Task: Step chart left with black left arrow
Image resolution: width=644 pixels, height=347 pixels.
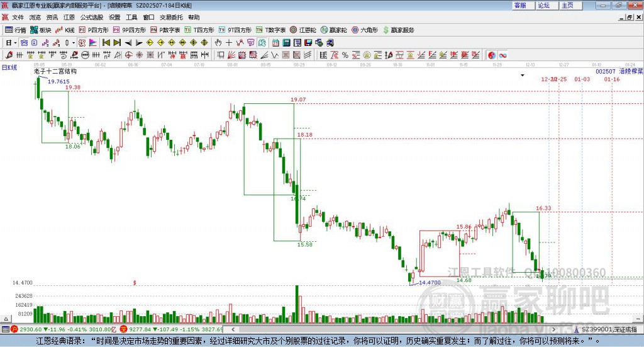Action: 128,43
